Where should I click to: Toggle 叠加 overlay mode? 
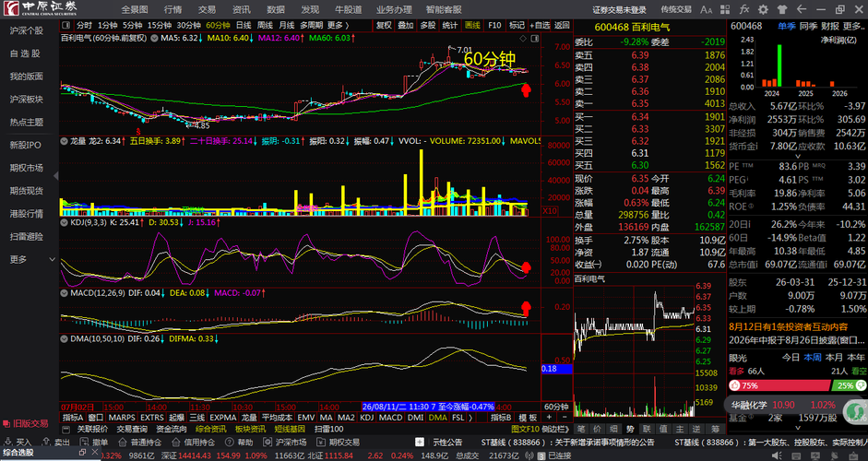406,26
